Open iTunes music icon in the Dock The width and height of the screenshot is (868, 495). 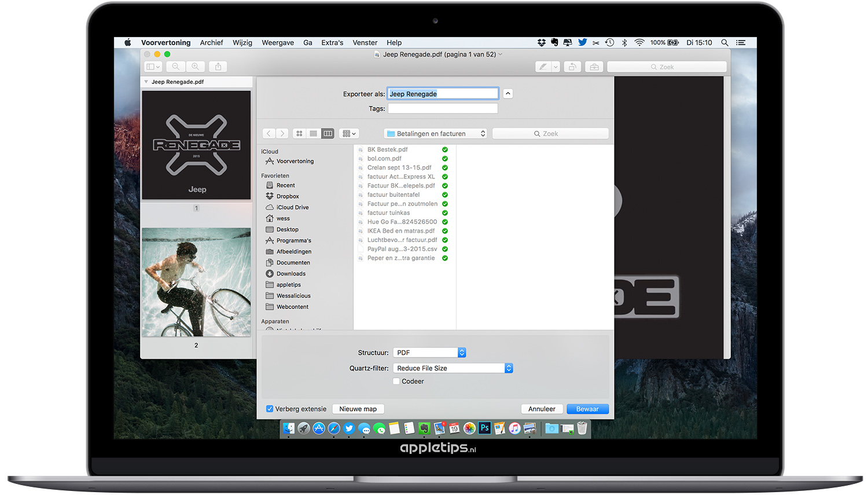pos(514,428)
